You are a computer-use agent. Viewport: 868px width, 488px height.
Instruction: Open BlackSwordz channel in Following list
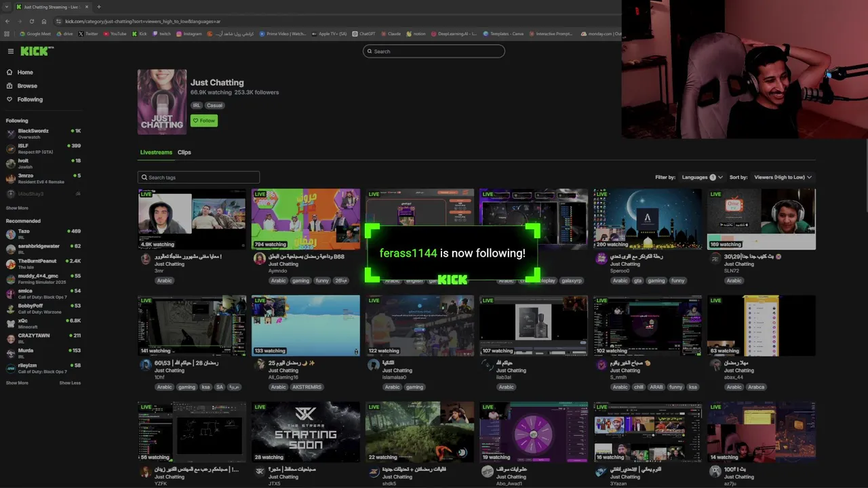point(43,134)
